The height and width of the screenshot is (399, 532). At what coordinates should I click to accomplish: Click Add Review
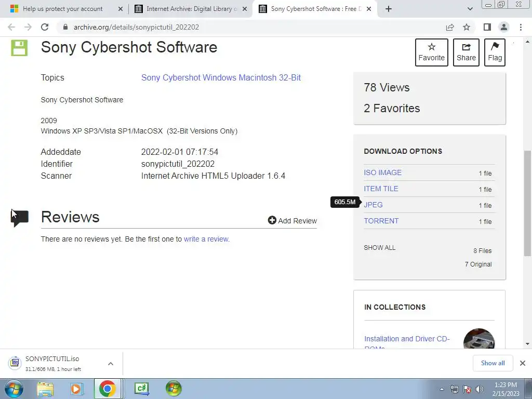point(292,220)
